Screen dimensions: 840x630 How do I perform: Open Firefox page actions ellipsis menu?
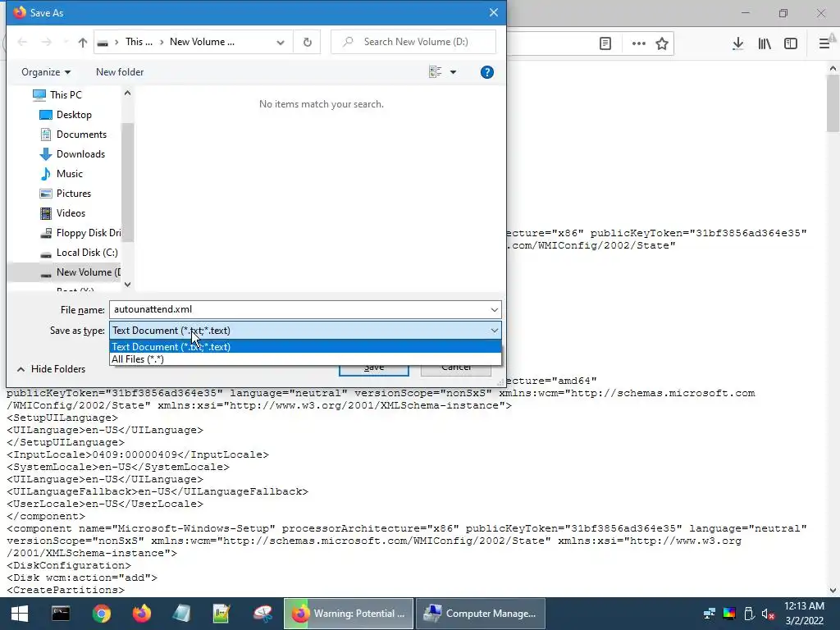(x=638, y=43)
